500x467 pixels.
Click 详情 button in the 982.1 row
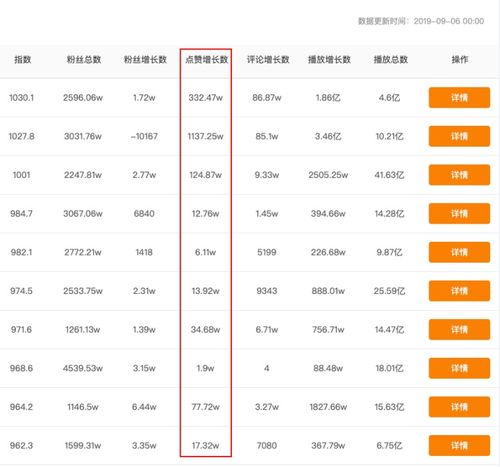[459, 252]
